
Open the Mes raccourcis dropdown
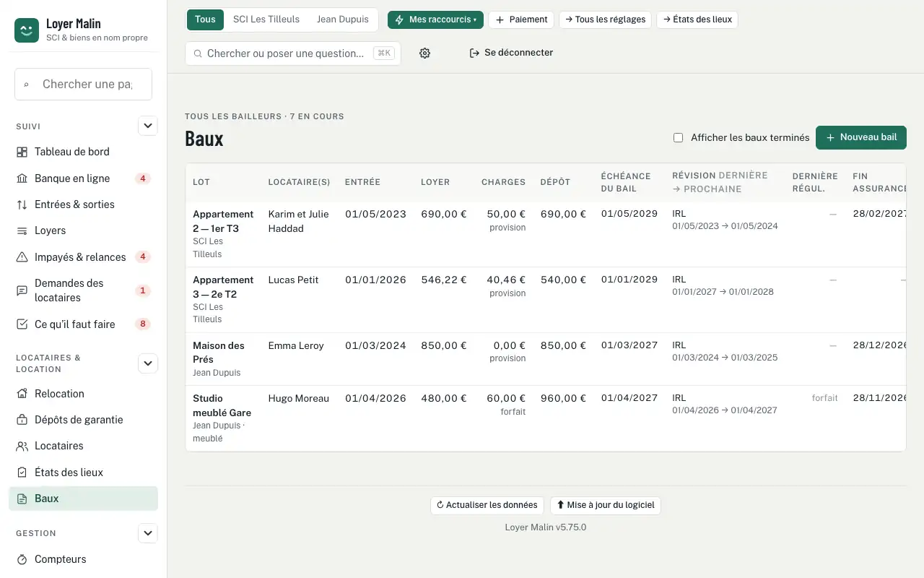tap(435, 20)
